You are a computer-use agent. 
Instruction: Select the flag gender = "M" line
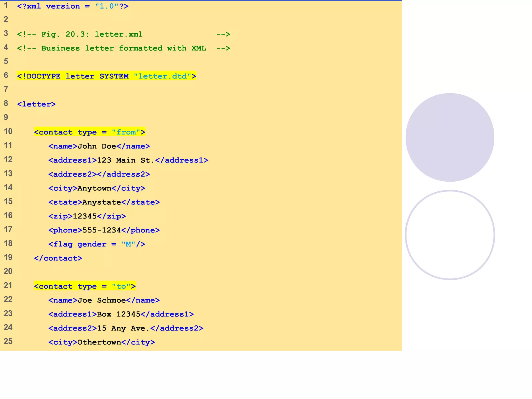tap(97, 244)
